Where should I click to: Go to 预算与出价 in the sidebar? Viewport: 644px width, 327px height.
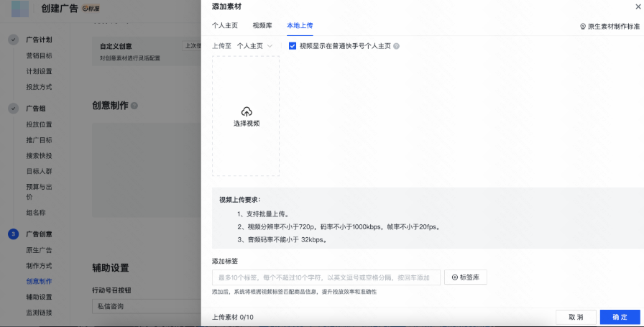tap(39, 192)
